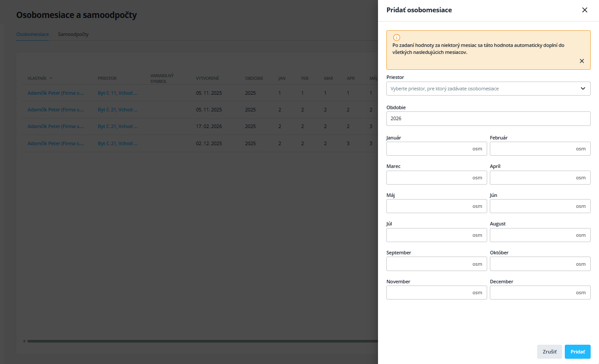Switch to the Samoodpočty tab

(73, 34)
